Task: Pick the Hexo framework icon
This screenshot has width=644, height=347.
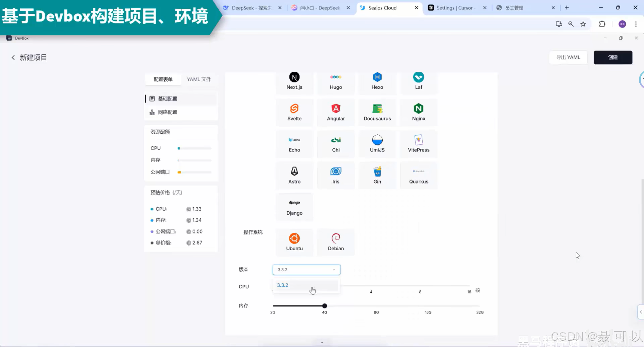Action: click(377, 77)
